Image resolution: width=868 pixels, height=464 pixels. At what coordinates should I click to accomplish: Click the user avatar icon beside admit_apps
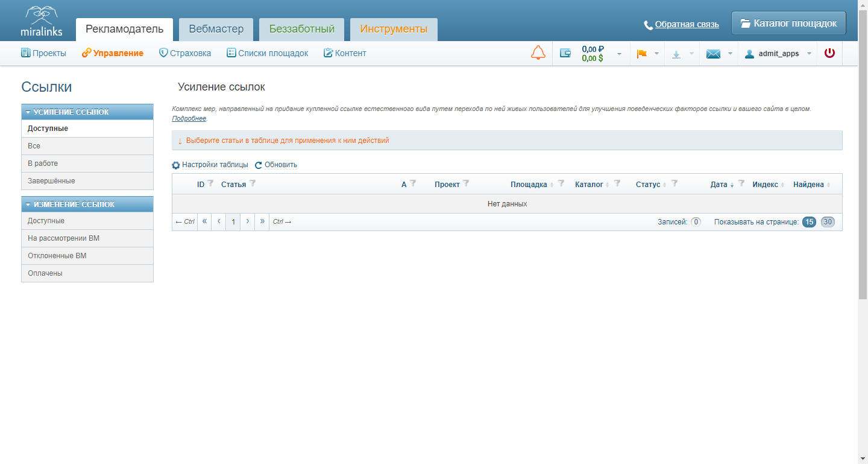[x=749, y=54]
